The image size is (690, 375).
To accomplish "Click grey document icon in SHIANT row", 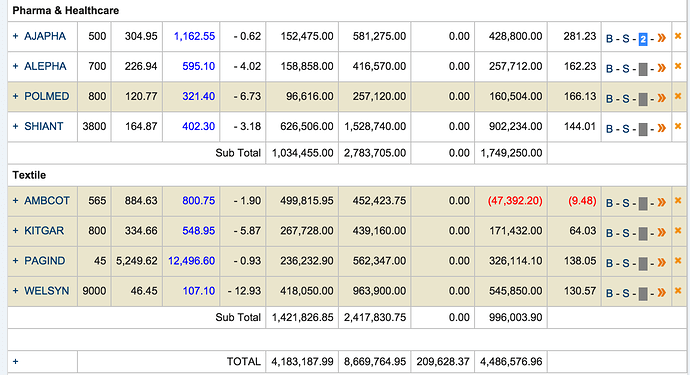I will click(x=643, y=129).
